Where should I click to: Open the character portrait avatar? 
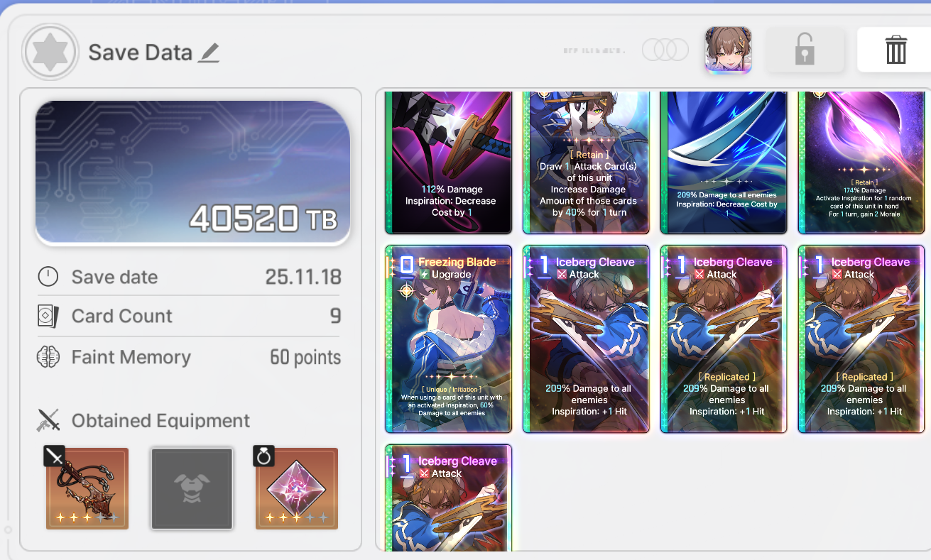point(728,50)
